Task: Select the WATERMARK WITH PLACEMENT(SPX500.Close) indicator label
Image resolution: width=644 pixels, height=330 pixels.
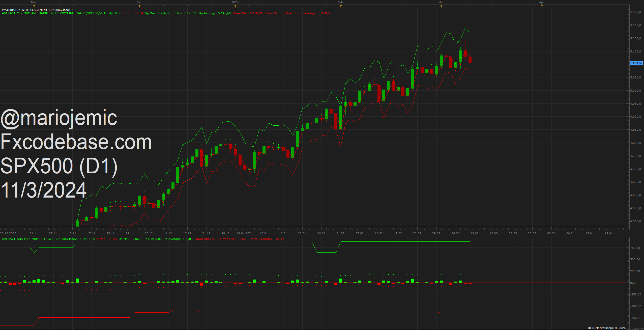Action: pos(36,10)
